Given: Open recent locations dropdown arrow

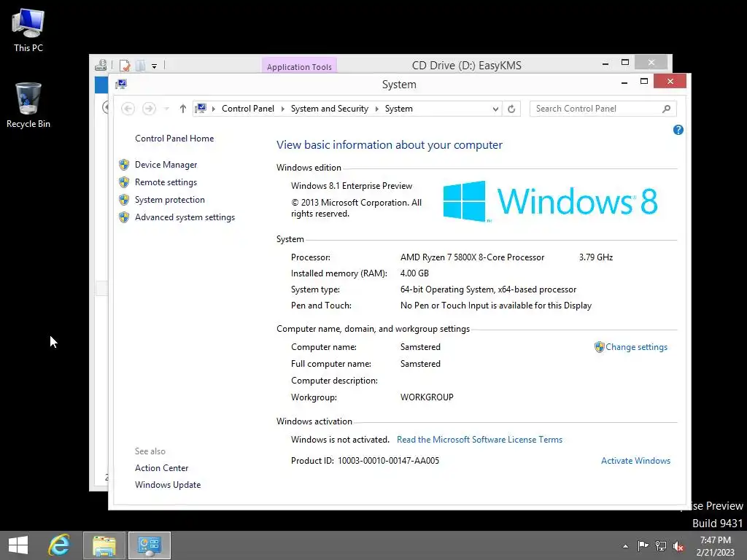Looking at the screenshot, I should click(x=166, y=109).
